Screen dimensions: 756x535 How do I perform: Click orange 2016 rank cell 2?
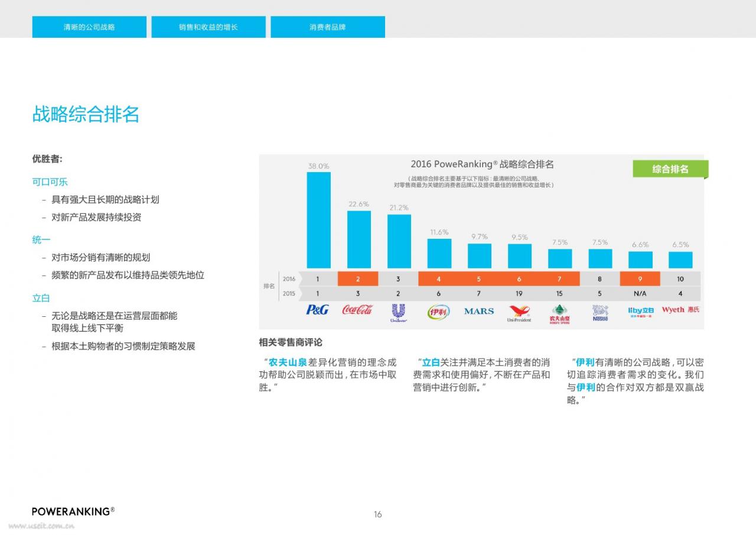click(x=358, y=279)
